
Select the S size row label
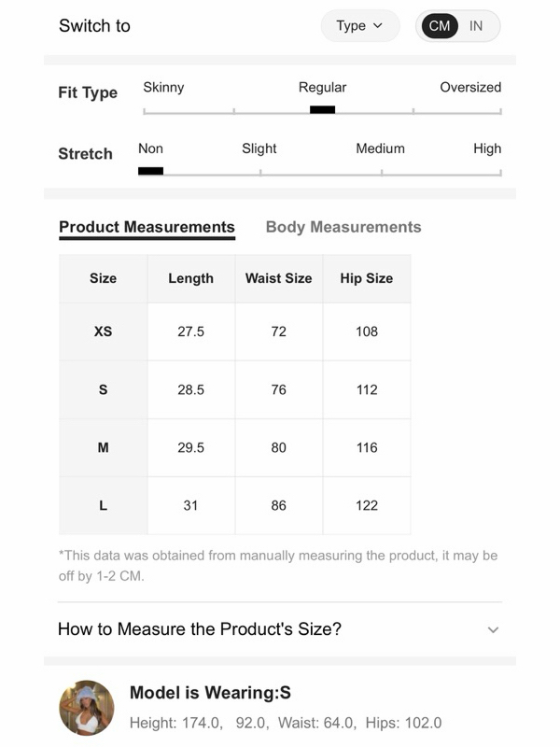pyautogui.click(x=103, y=389)
